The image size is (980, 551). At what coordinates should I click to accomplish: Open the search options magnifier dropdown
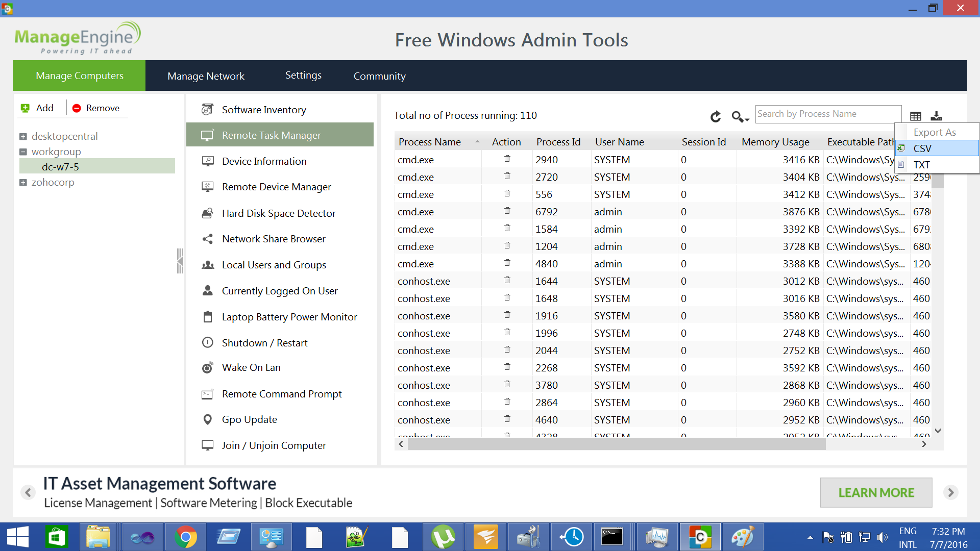tap(740, 116)
